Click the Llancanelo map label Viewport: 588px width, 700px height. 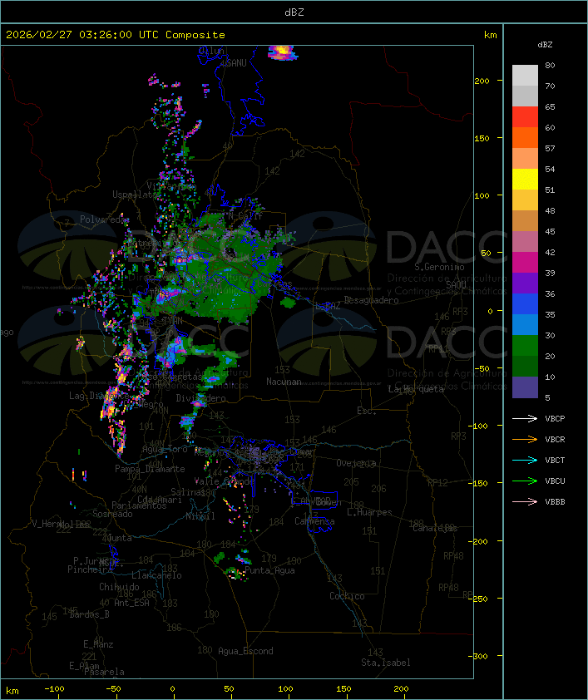(156, 575)
